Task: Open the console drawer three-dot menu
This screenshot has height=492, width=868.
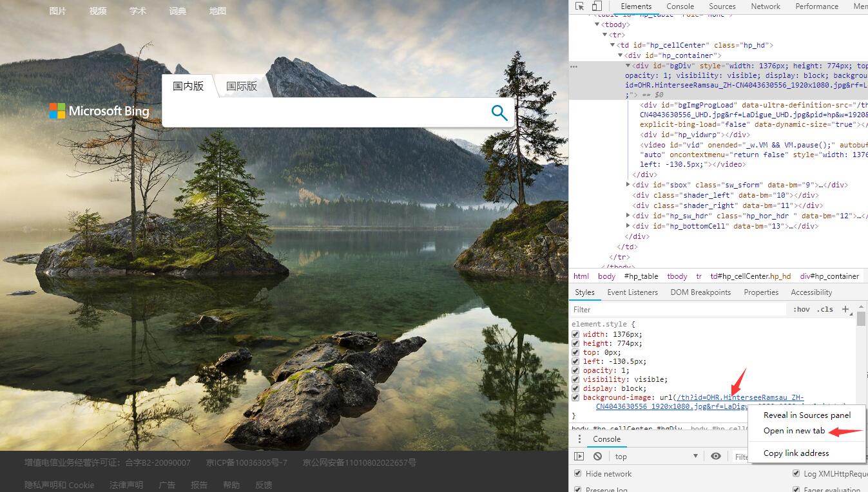Action: pos(579,439)
